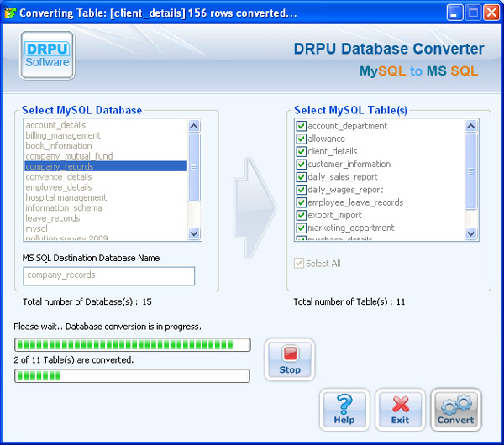This screenshot has width=504, height=445.
Task: Click the application icon in title bar
Action: (10, 13)
